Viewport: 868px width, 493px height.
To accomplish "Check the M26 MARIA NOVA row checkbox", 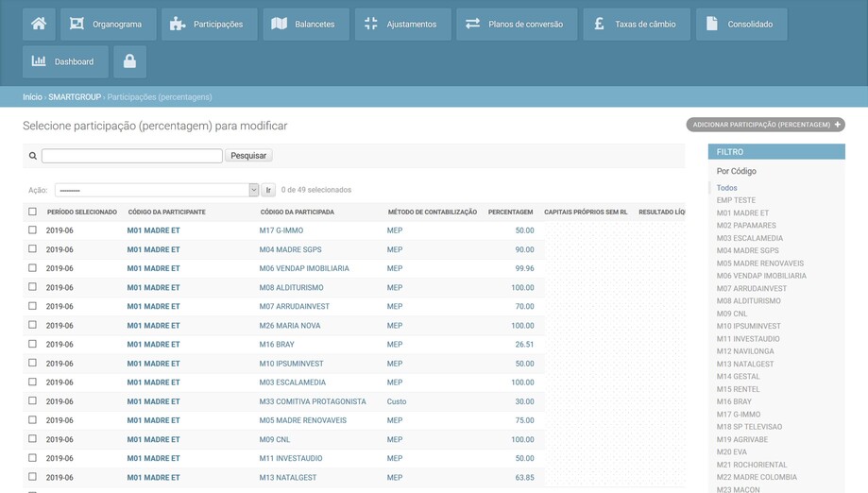I will coord(33,325).
